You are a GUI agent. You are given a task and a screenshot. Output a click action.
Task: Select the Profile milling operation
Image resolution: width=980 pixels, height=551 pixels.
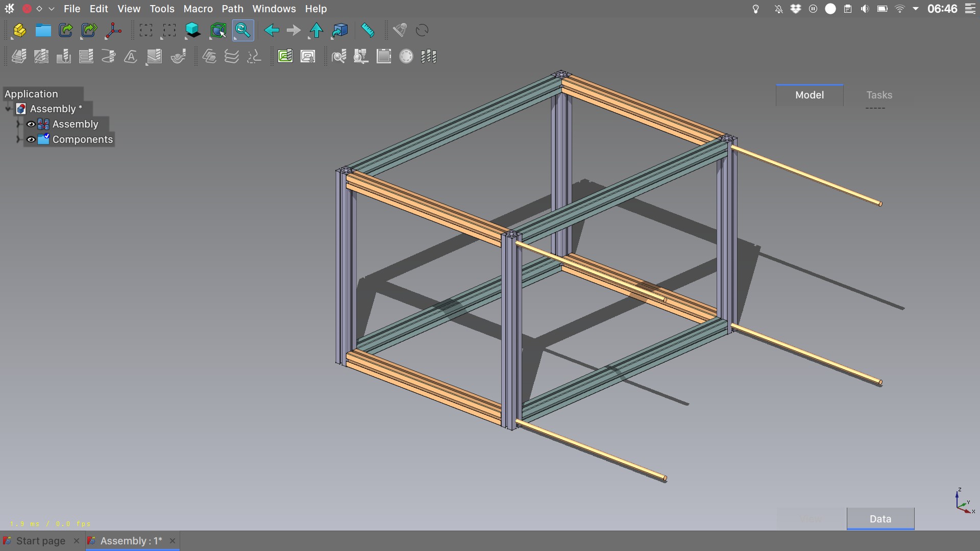[x=19, y=56]
